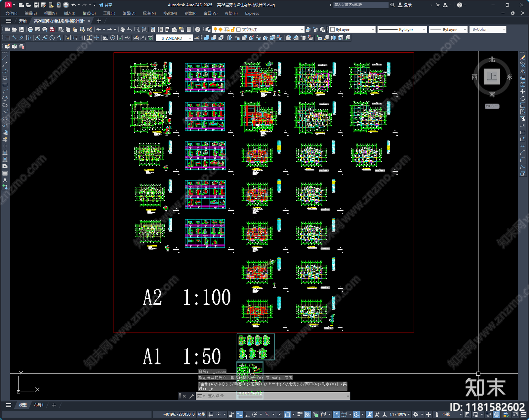Toggle Snap mode dotted-grid icon
Image resolution: width=529 pixels, height=420 pixels.
click(218, 414)
